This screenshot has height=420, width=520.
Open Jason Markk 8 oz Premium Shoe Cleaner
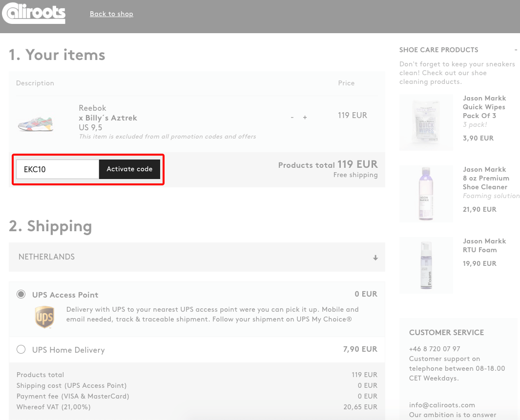coord(486,178)
